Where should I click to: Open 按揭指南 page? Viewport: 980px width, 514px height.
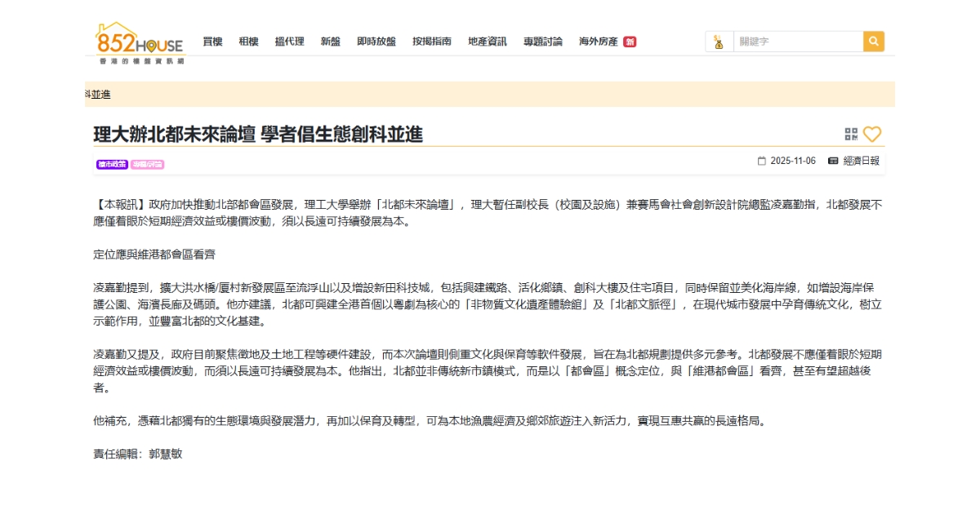pyautogui.click(x=432, y=42)
